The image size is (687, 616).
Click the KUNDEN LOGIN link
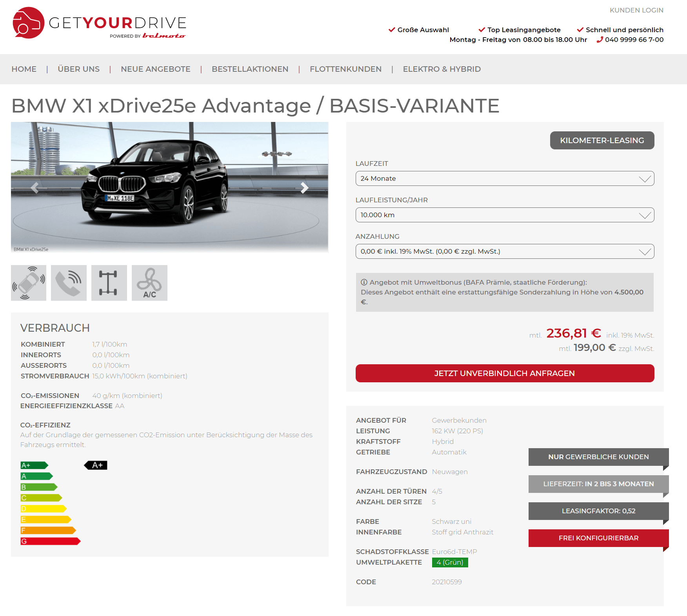tap(636, 10)
